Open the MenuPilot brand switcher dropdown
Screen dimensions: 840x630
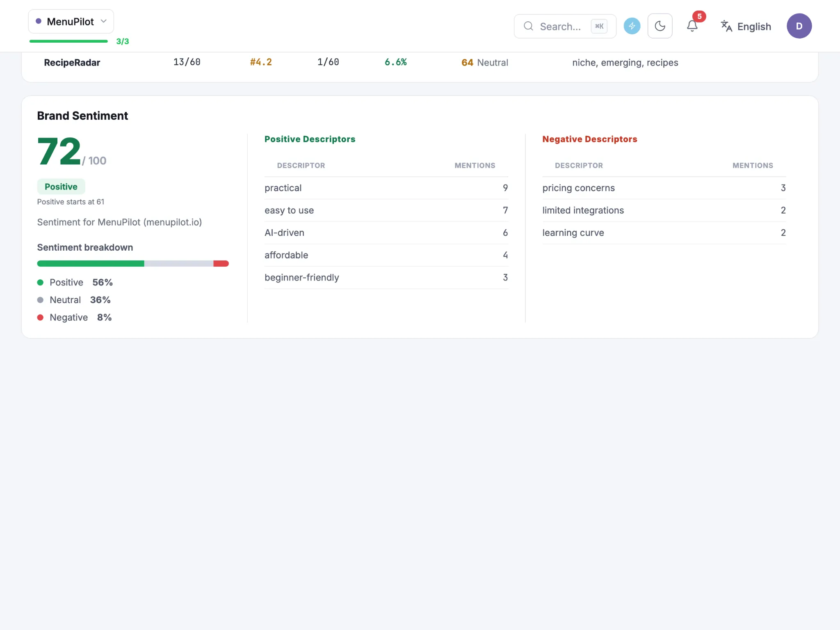click(71, 21)
